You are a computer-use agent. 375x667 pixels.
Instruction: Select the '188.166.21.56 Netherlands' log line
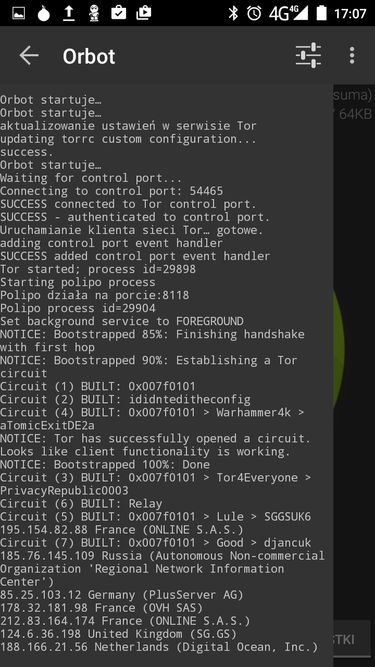point(159,647)
